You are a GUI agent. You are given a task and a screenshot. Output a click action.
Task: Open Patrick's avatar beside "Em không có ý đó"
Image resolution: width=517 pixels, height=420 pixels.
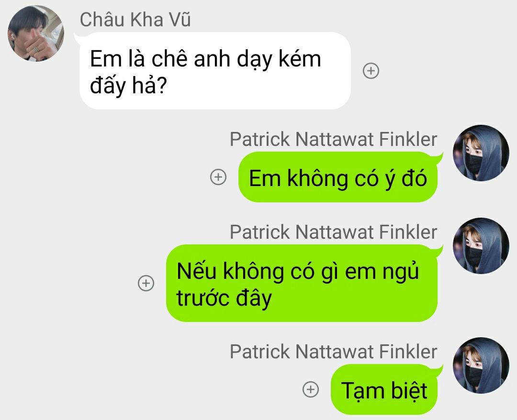pos(481,153)
